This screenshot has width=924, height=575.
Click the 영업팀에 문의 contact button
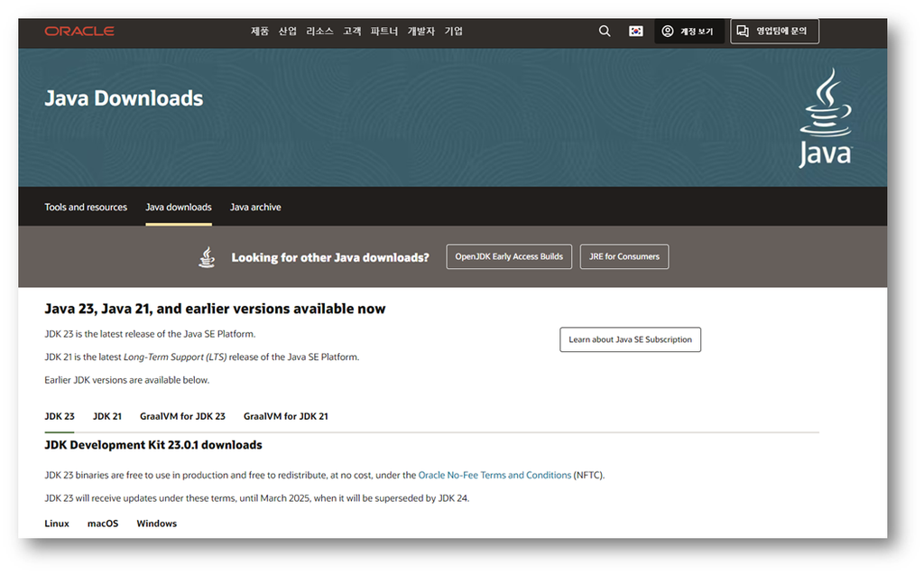tap(774, 32)
